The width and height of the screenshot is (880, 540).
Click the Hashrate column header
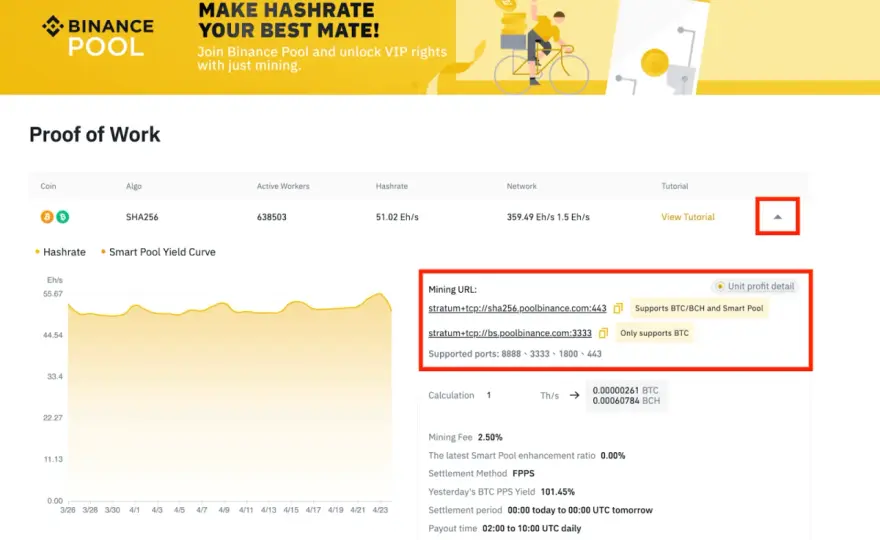392,186
